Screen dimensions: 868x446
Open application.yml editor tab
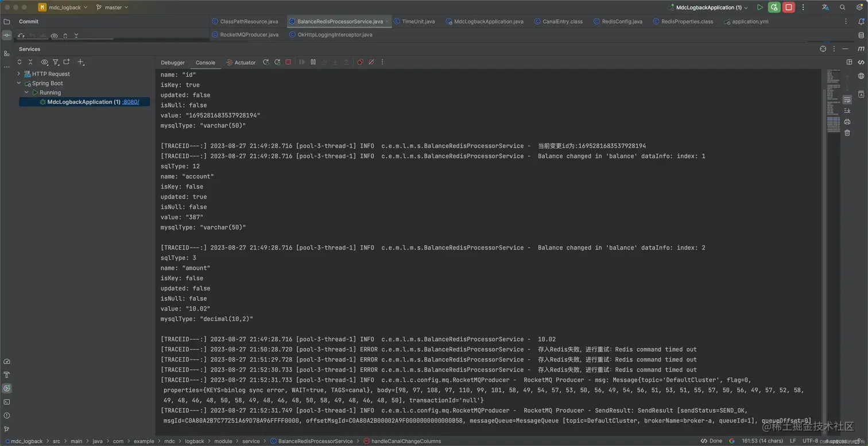pyautogui.click(x=746, y=21)
